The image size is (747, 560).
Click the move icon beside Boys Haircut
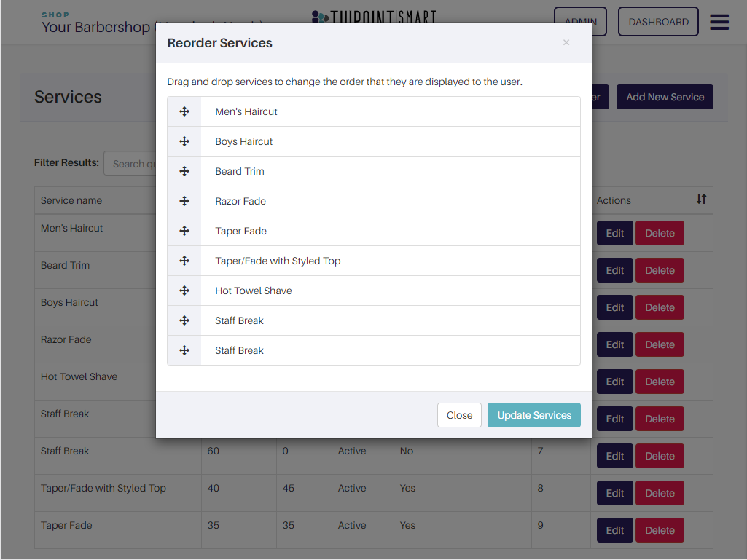tap(184, 141)
